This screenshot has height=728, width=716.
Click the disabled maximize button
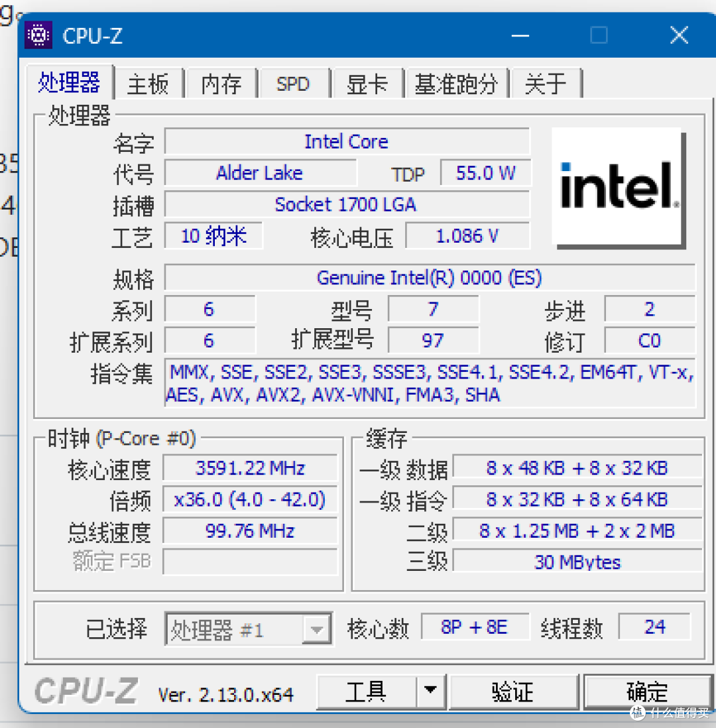pos(599,35)
